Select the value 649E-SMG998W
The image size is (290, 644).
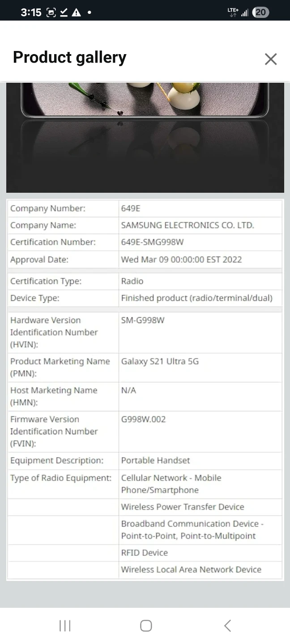(x=153, y=242)
